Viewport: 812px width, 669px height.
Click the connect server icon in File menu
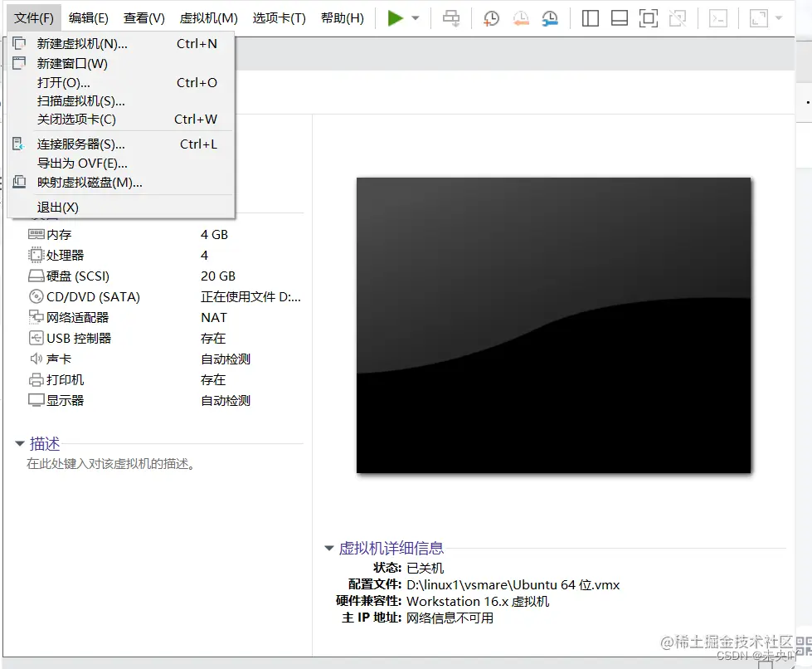[18, 144]
